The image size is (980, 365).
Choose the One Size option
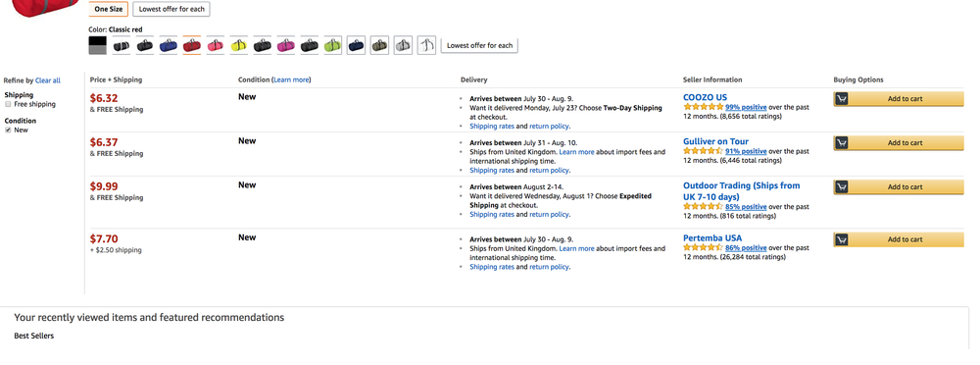click(x=109, y=10)
